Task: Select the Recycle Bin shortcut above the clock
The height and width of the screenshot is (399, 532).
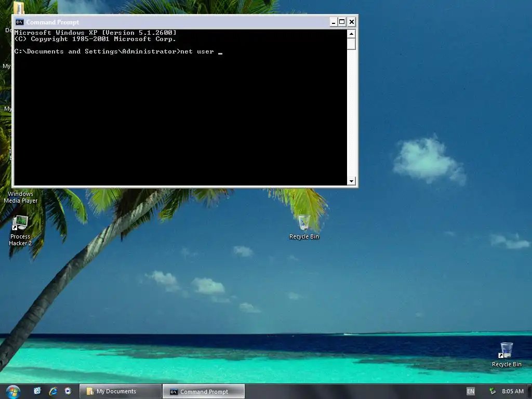Action: (507, 354)
